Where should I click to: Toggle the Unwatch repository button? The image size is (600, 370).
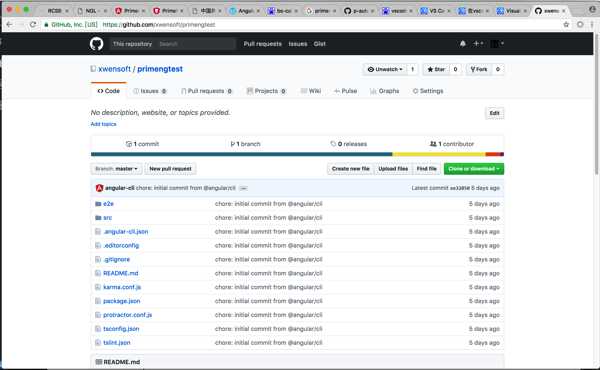(x=385, y=69)
